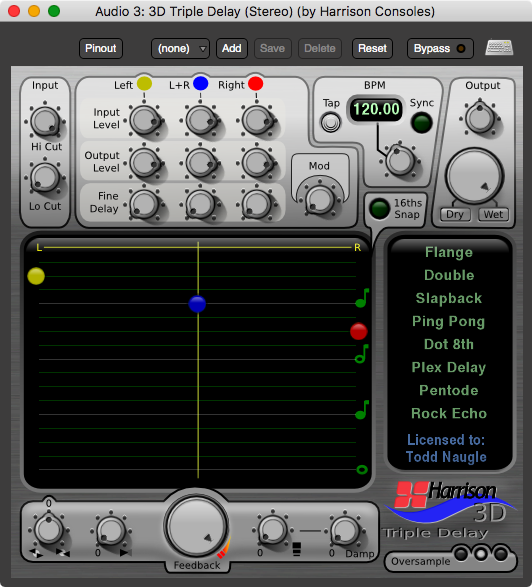
Task: Click the Dry button under Output
Action: (x=455, y=215)
